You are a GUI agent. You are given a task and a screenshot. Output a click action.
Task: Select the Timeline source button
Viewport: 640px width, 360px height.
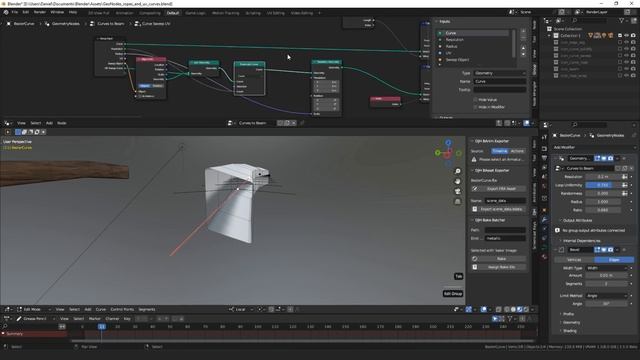(500, 151)
